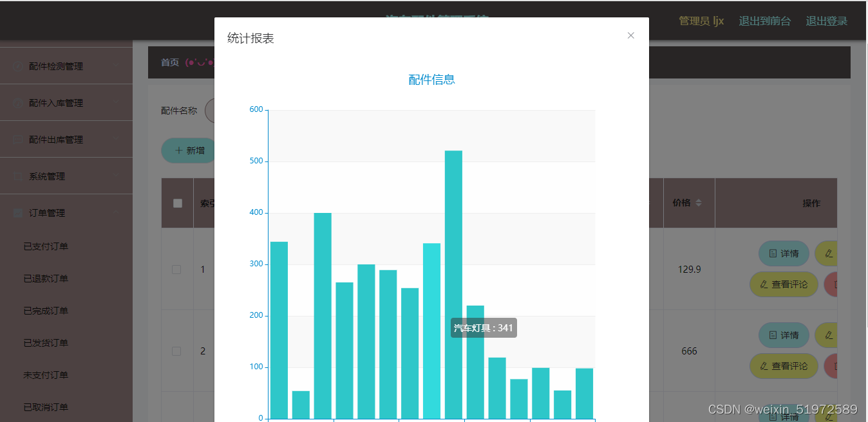Viewport: 868px width, 422px height.
Task: Click the document icon in row 1 详情 button
Action: (773, 253)
